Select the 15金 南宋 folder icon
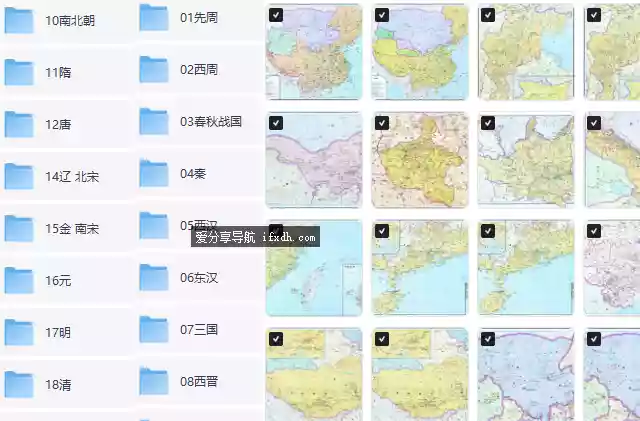This screenshot has height=421, width=640. [x=19, y=228]
